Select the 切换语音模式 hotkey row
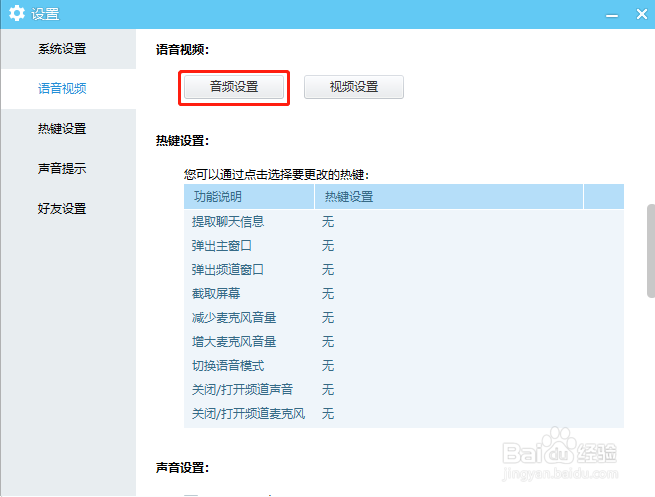The image size is (655, 497). point(404,365)
